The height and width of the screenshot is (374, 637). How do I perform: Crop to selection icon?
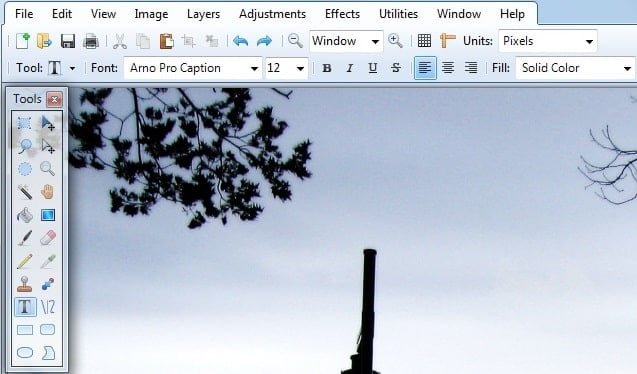[188, 41]
